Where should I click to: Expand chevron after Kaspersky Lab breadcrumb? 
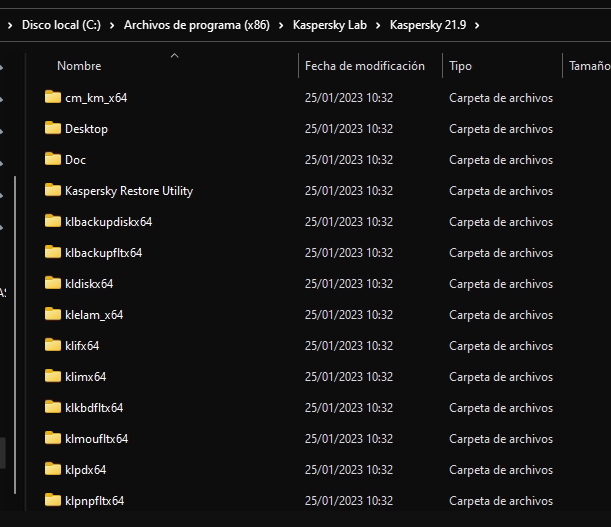coord(378,25)
